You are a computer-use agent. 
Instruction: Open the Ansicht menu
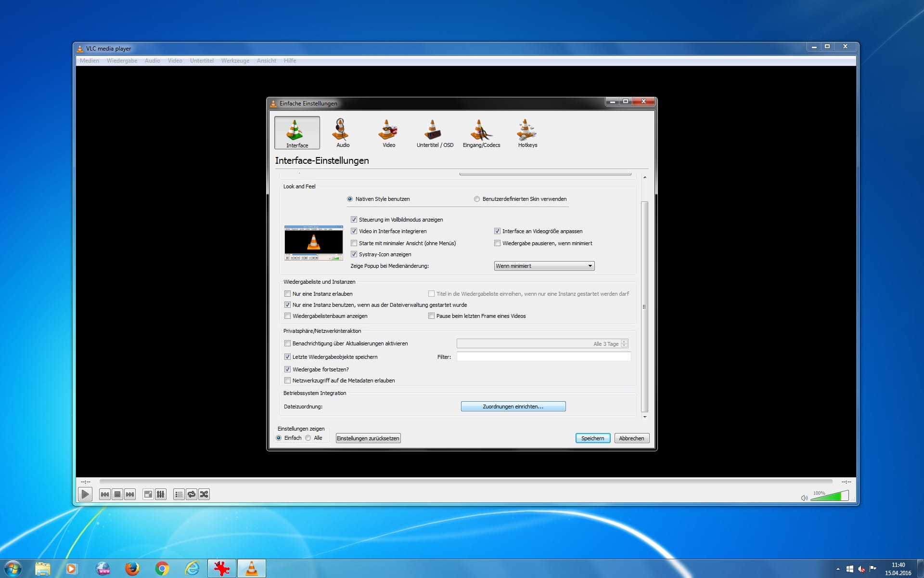point(266,61)
